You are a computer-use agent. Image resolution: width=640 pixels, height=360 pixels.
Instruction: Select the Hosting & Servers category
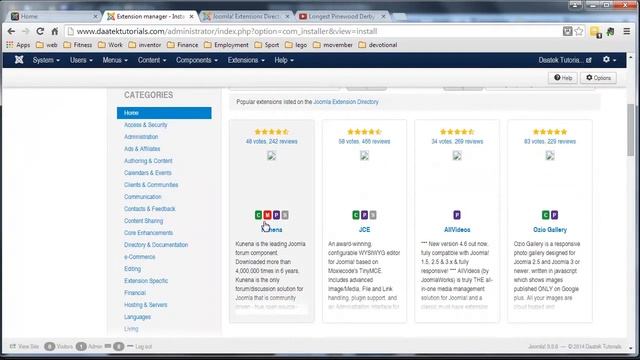pos(146,305)
